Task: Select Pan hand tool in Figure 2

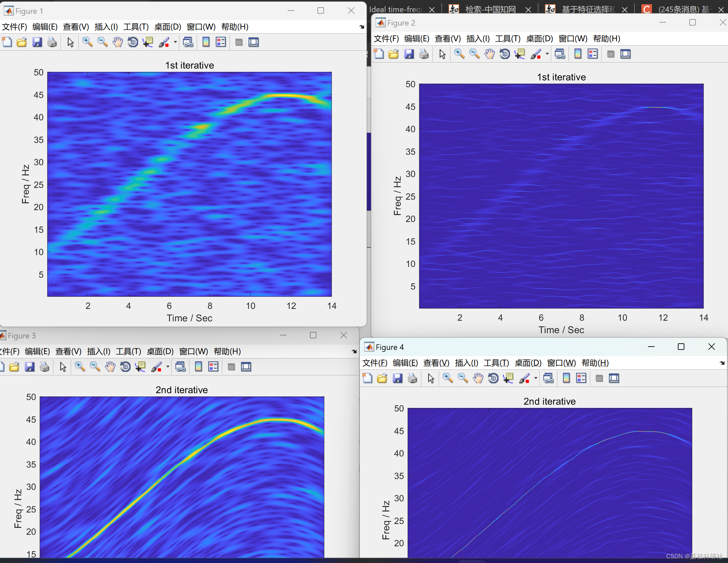Action: [x=489, y=54]
